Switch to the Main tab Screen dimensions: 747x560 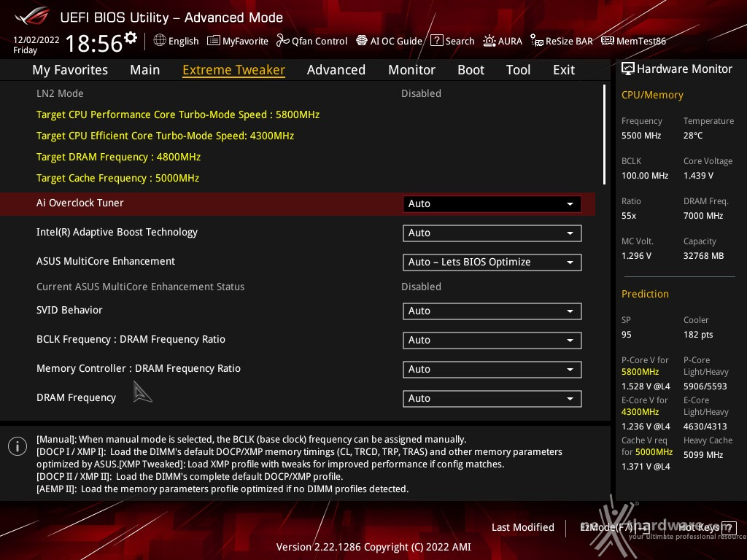145,70
